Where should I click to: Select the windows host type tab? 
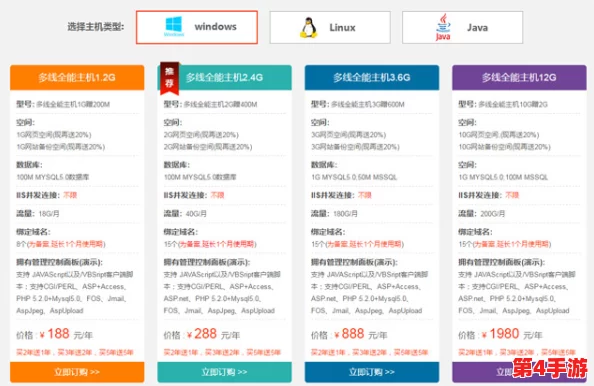pyautogui.click(x=197, y=27)
